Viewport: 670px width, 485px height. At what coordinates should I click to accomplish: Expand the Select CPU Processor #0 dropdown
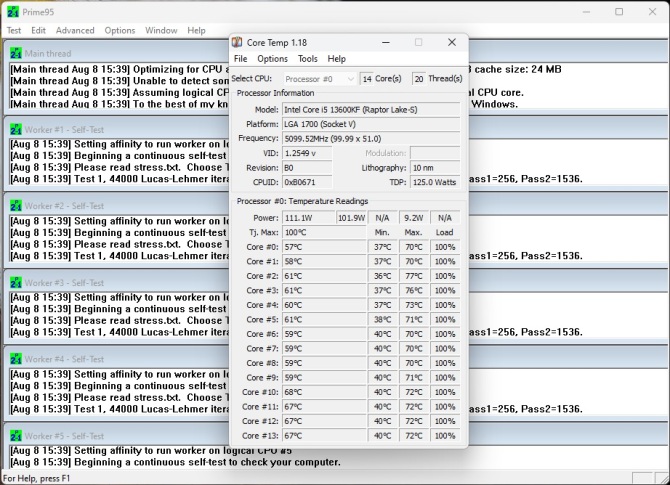(319, 78)
